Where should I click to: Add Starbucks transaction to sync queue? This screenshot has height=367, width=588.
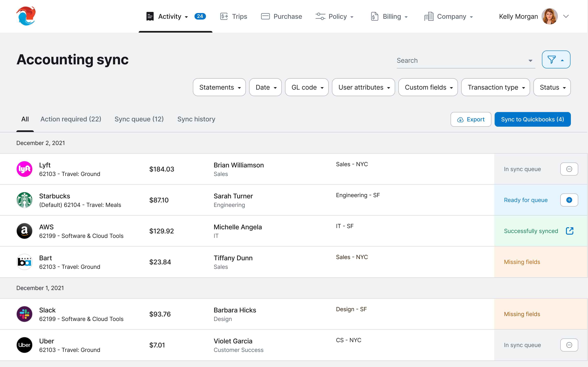point(569,200)
